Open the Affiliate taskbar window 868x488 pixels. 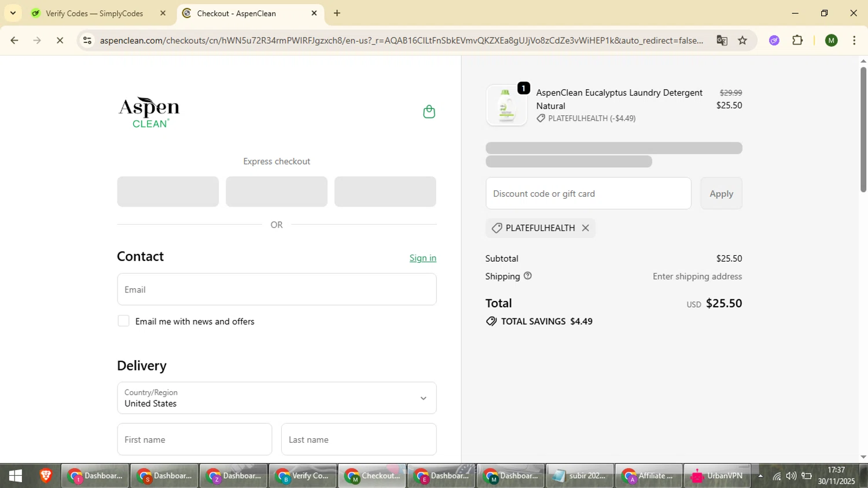pos(648,476)
